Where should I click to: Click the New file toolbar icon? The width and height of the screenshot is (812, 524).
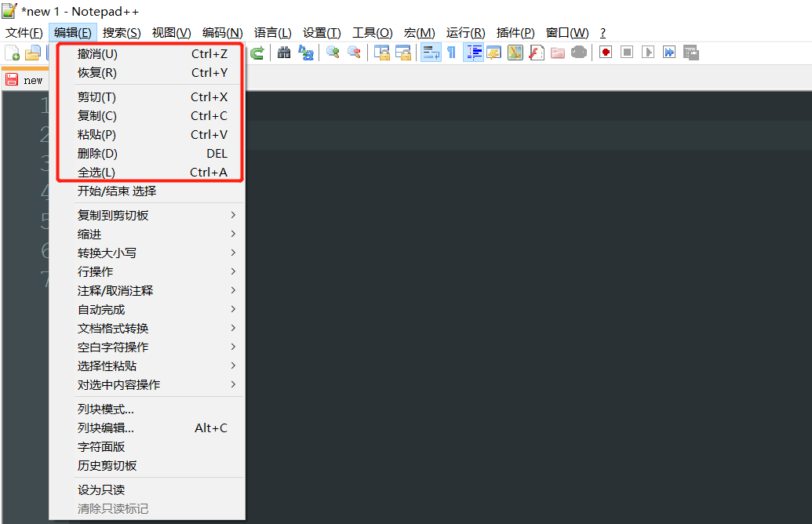pos(13,53)
